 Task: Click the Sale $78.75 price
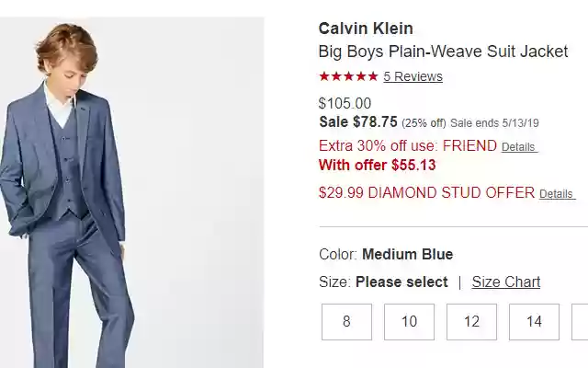[x=358, y=121]
